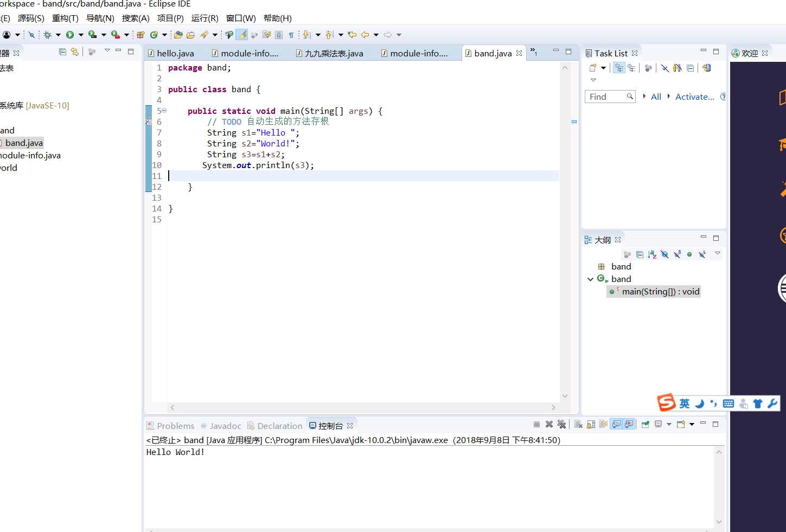
Task: Open the 重构(T) menu
Action: 65,18
